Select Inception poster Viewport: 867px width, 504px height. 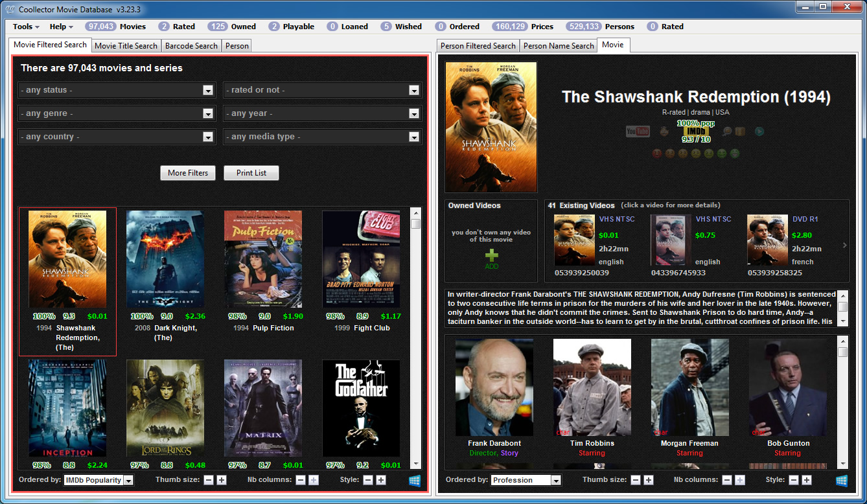point(67,409)
